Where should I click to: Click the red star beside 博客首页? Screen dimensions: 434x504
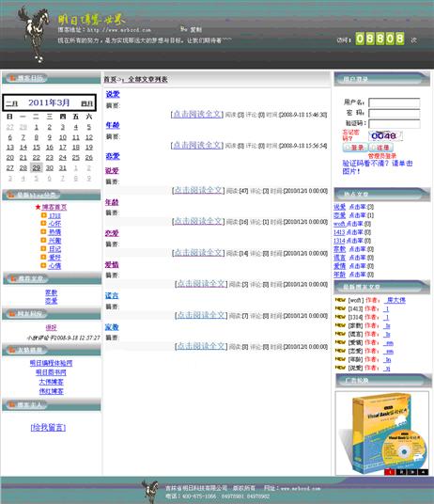[38, 207]
